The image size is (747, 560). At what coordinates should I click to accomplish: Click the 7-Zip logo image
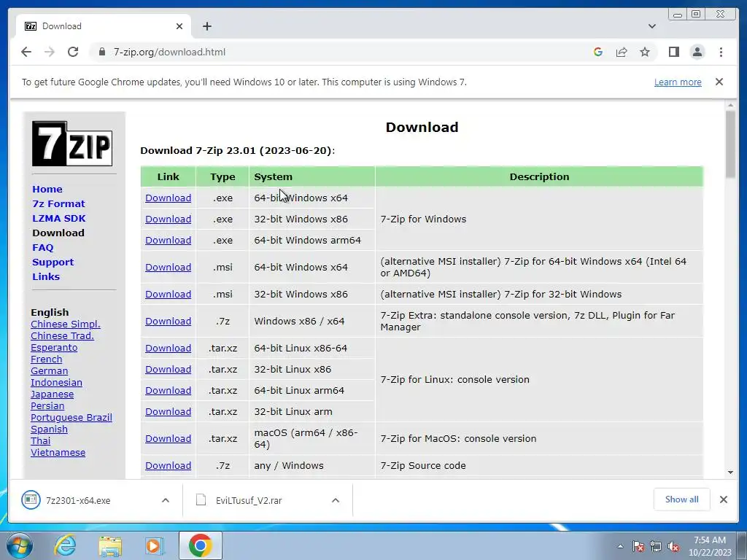[72, 144]
